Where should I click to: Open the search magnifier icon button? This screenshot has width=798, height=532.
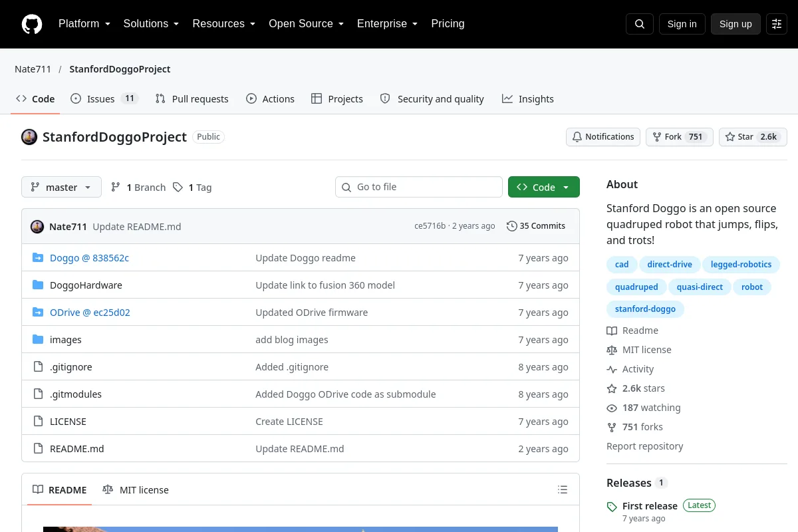[640, 24]
